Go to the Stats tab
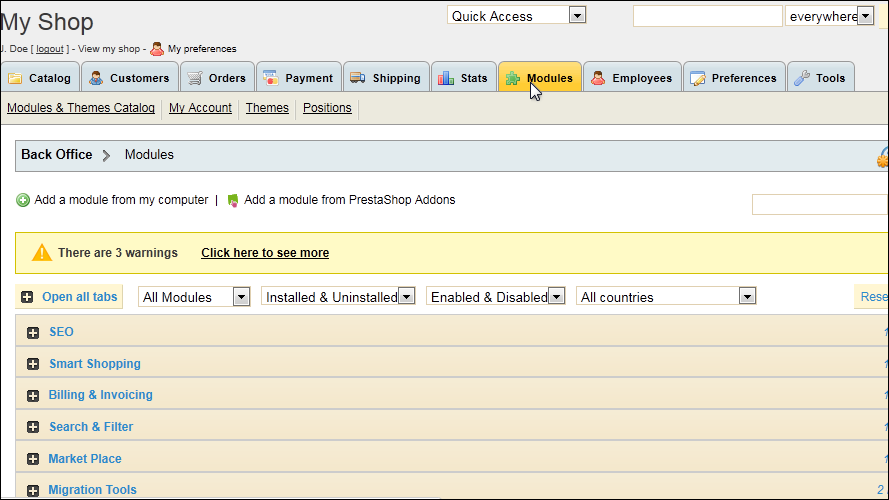889x500 pixels. (464, 78)
